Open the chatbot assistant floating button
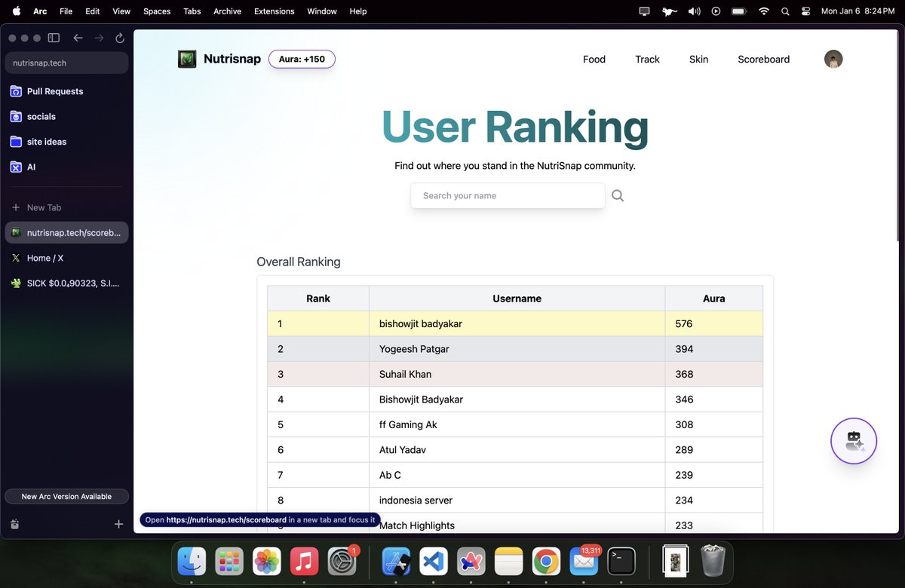The height and width of the screenshot is (588, 905). pos(854,441)
